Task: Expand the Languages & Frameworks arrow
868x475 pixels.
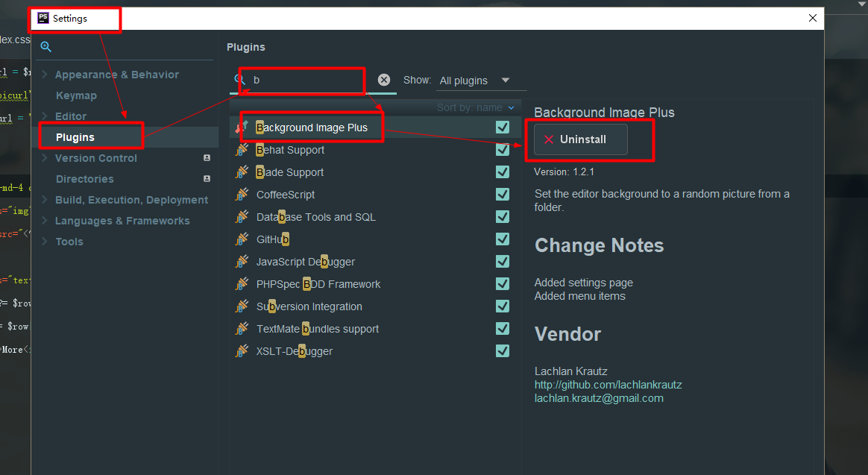Action: 45,220
